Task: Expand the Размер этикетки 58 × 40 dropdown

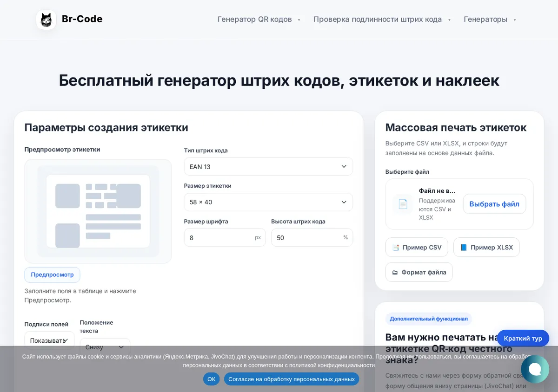Action: pos(268,202)
